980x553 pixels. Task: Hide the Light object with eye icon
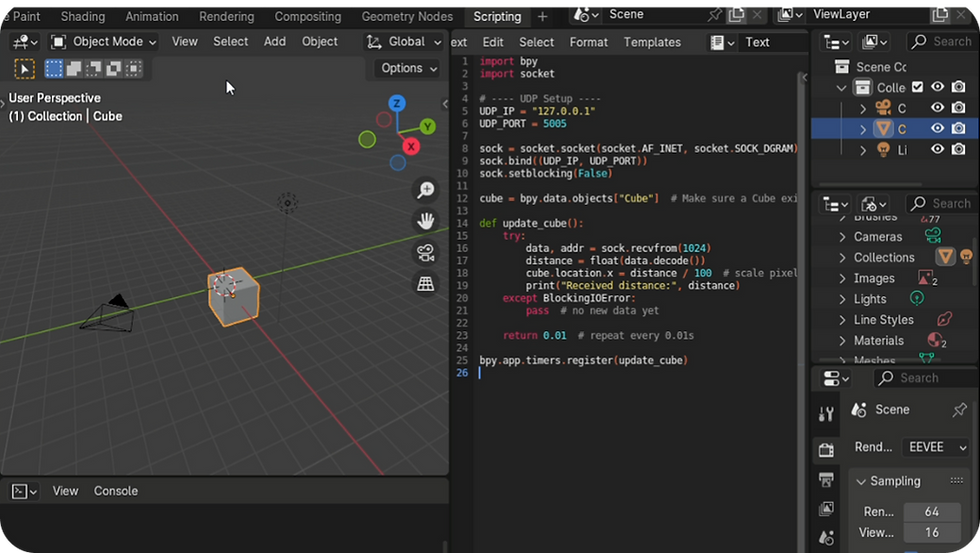point(937,149)
